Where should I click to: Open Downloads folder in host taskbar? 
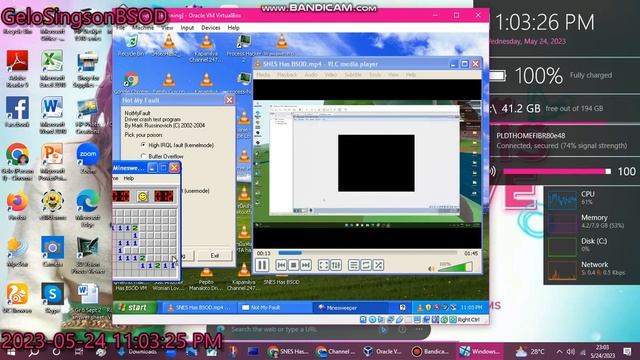(x=138, y=351)
